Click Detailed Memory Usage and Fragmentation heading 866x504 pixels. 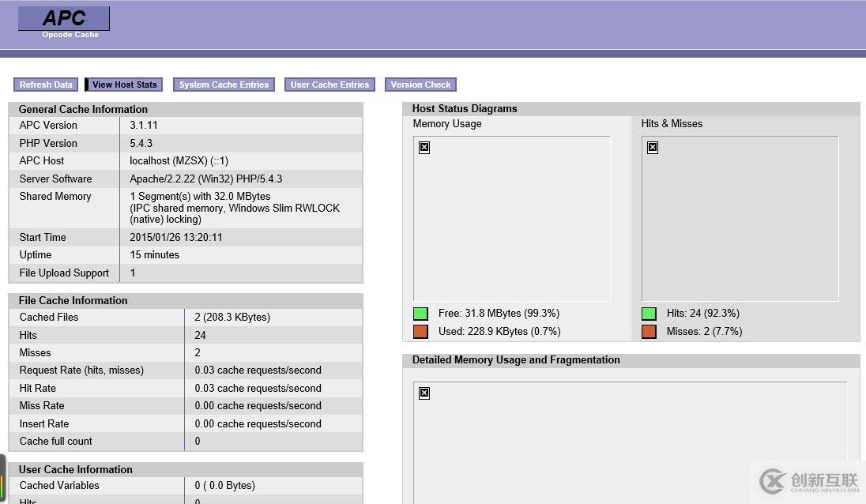516,360
